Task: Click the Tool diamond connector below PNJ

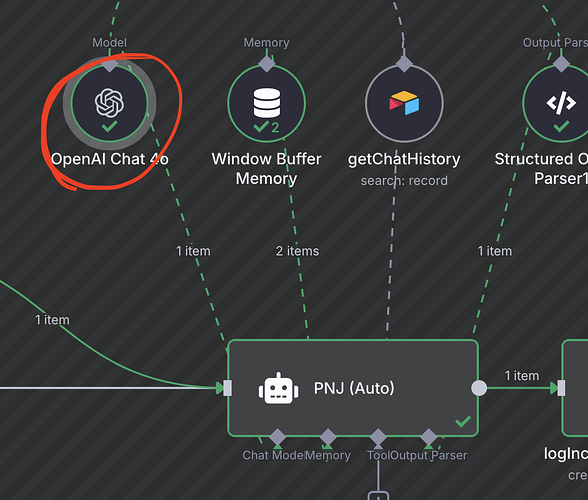Action: (x=378, y=437)
